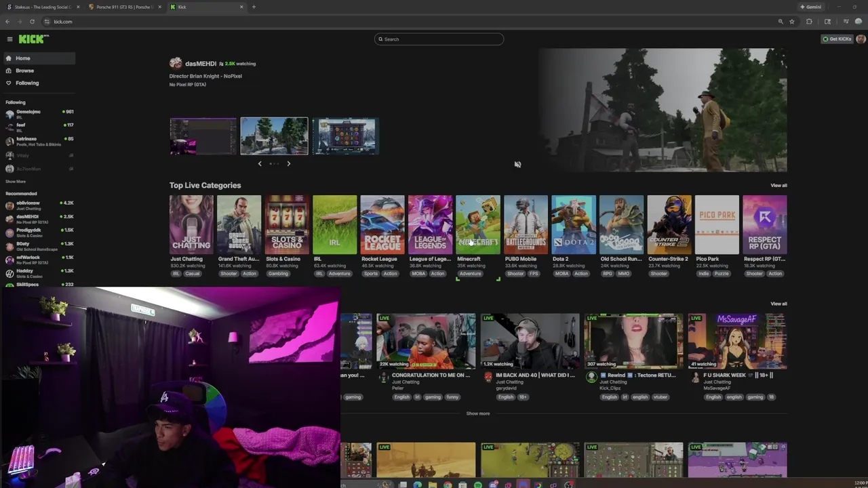Open oblivionsw recommended channel
The image size is (868, 488).
pyautogui.click(x=38, y=205)
